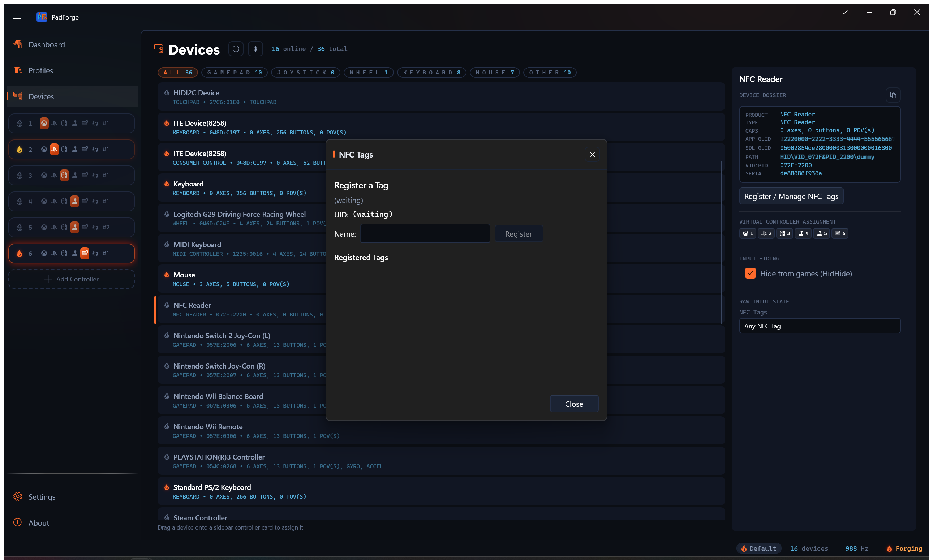Assign to virtual controller 3 Switch icon

pyautogui.click(x=785, y=233)
